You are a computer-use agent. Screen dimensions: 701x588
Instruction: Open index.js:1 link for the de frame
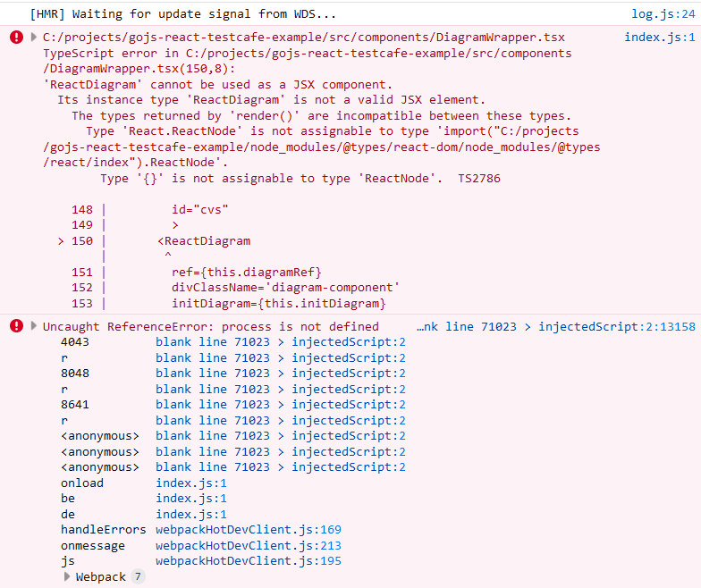[191, 515]
